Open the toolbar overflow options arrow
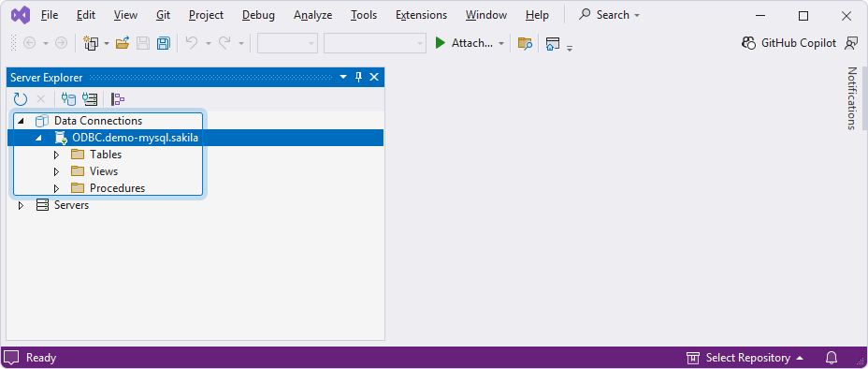The image size is (868, 369). pos(570,49)
